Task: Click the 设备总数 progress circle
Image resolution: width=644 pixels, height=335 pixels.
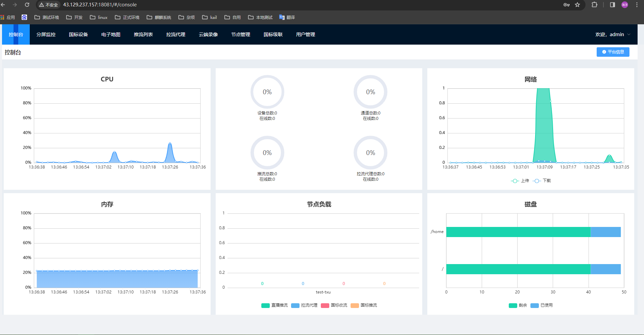Action: click(267, 92)
